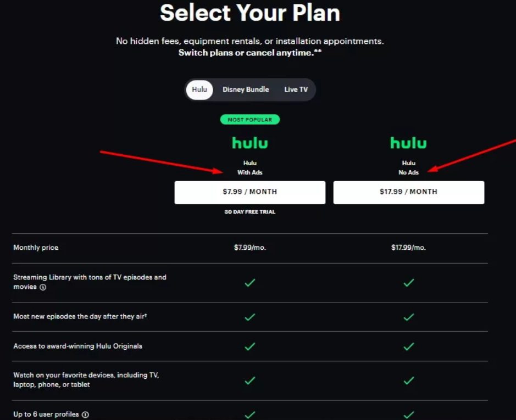The height and width of the screenshot is (420, 516).
Task: Click favorite devices checkmark for With Ads plan
Action: point(250,380)
